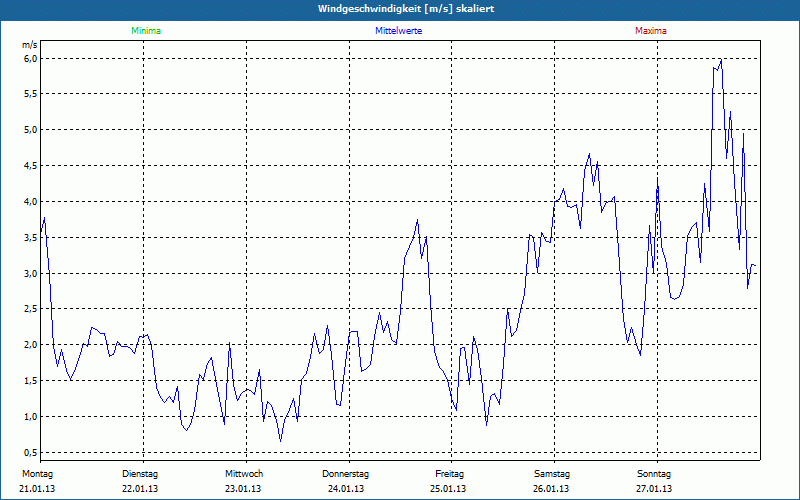Click the 6,0 m/s peak on Sonntag
The image size is (800, 500).
(721, 59)
